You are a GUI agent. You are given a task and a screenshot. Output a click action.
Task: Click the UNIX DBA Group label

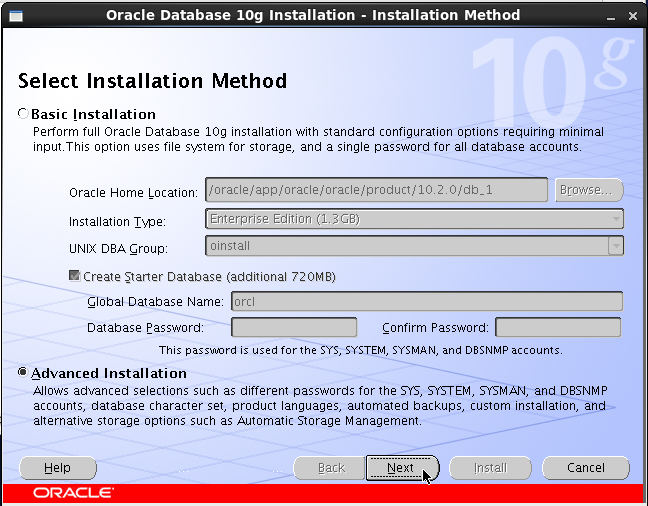pyautogui.click(x=119, y=248)
